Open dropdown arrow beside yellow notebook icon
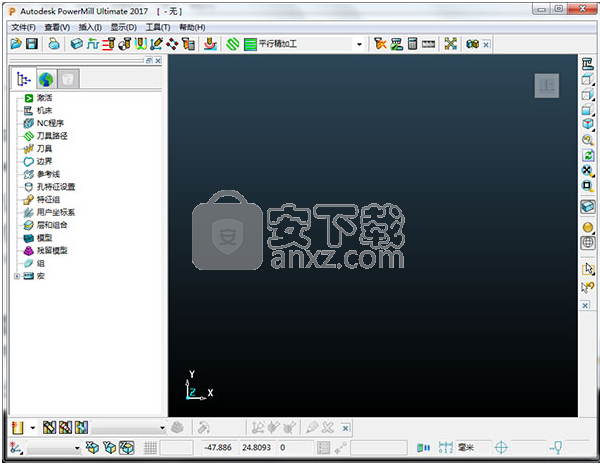 point(33,428)
